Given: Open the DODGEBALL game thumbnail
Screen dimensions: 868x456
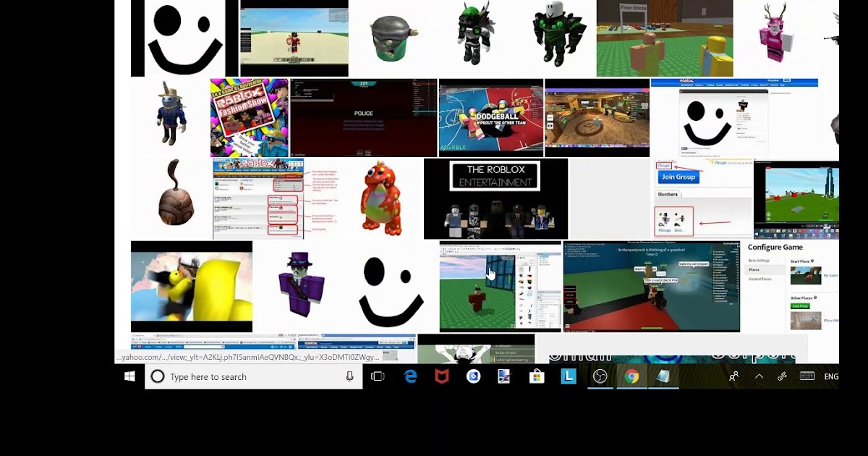Looking at the screenshot, I should coord(491,118).
